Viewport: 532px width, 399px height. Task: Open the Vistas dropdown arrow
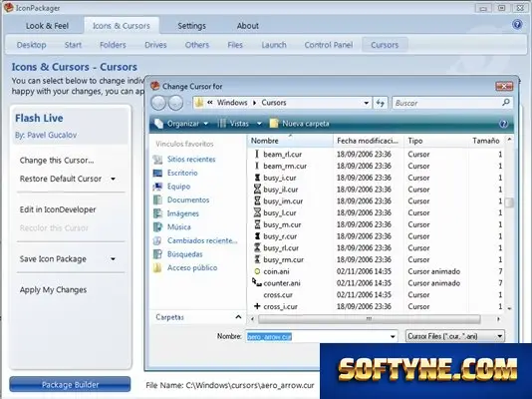259,124
